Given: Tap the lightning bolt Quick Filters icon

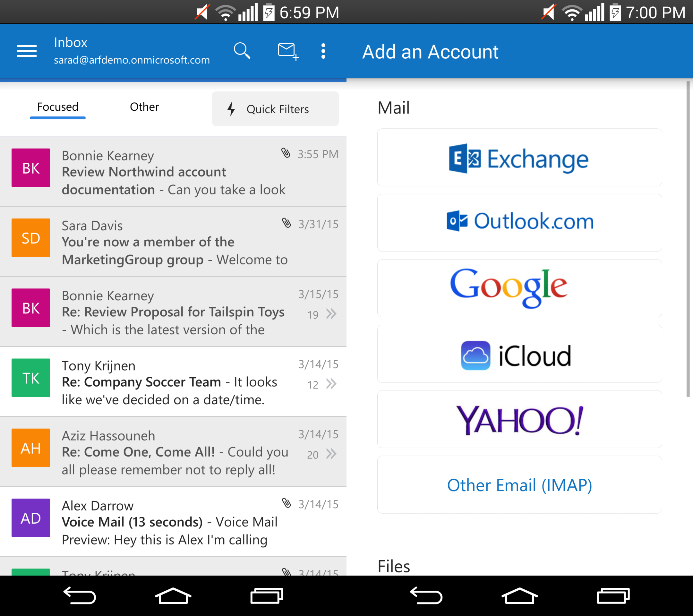Looking at the screenshot, I should (x=231, y=109).
